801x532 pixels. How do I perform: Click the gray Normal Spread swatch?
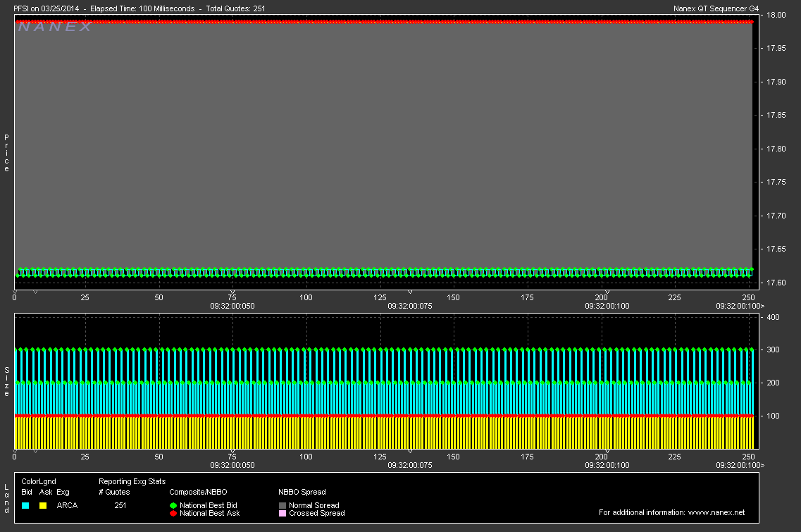(x=282, y=505)
